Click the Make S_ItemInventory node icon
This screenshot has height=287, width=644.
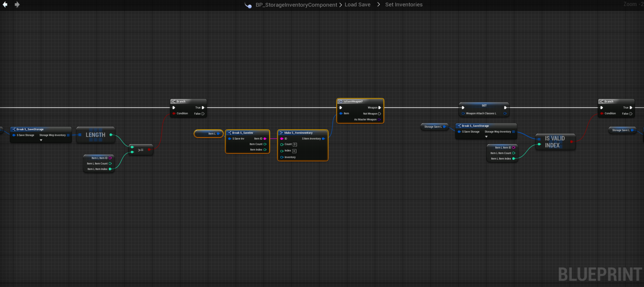pyautogui.click(x=281, y=133)
